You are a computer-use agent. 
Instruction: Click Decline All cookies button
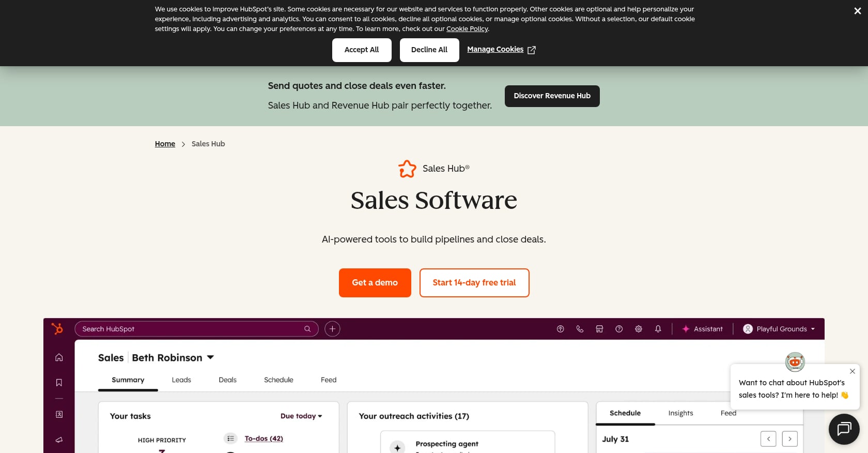[429, 50]
